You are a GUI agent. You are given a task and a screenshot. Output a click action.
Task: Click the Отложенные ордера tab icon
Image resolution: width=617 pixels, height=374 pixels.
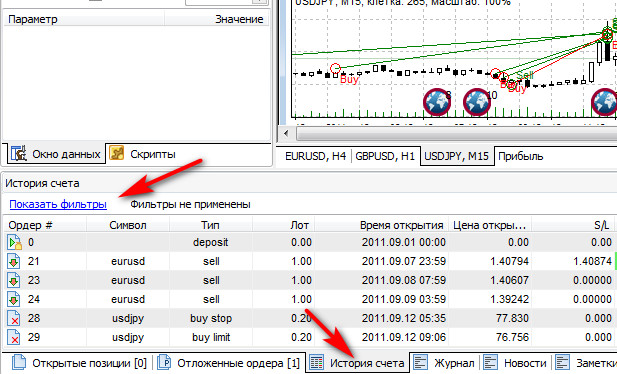click(164, 363)
